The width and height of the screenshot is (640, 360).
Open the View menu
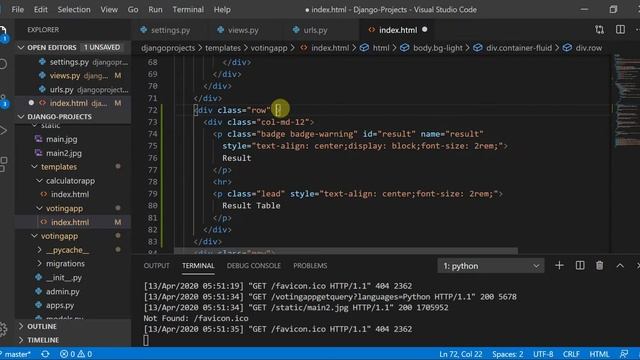click(x=109, y=9)
